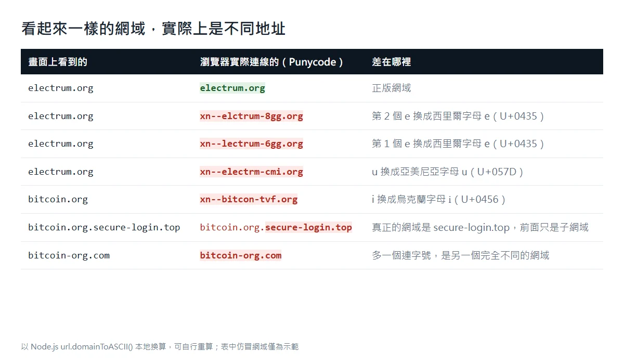Click the 多一個連字號 description cell
This screenshot has height=364, width=624.
pyautogui.click(x=461, y=255)
